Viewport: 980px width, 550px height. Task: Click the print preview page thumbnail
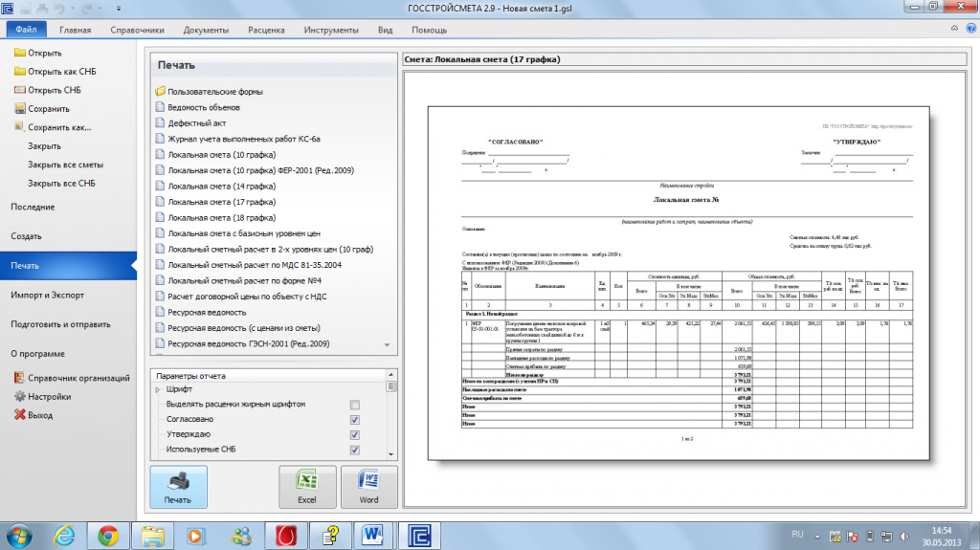(679, 283)
